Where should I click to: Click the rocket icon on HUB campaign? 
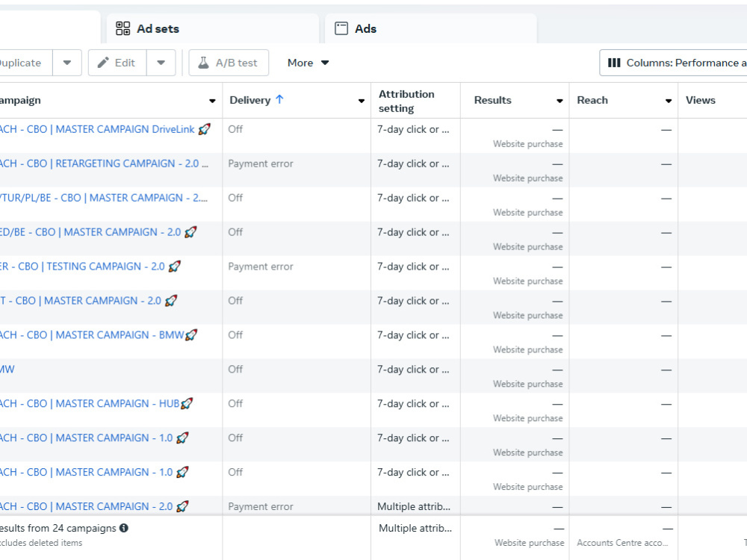[x=187, y=403]
